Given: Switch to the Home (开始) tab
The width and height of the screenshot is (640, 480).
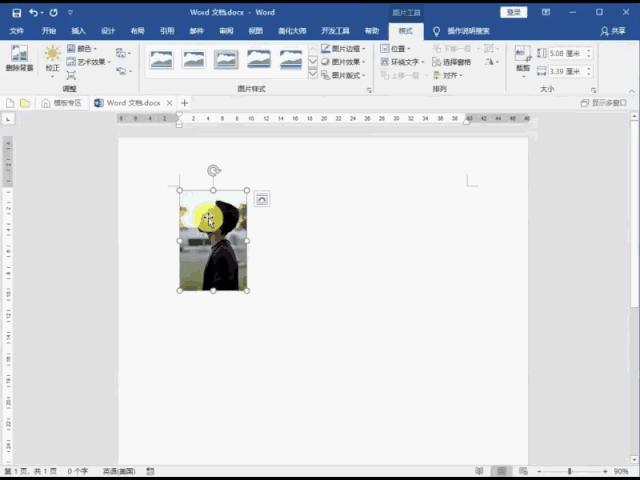Looking at the screenshot, I should 49,31.
